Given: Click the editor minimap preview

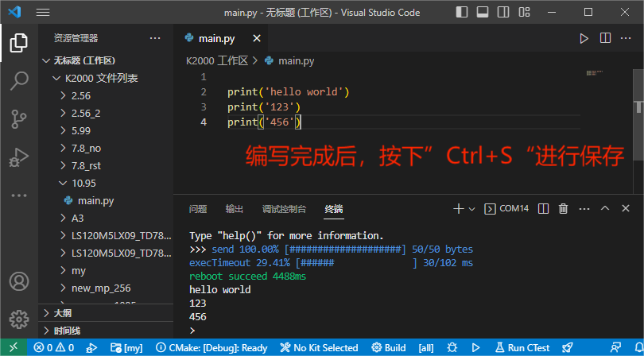Looking at the screenshot, I should click(594, 73).
